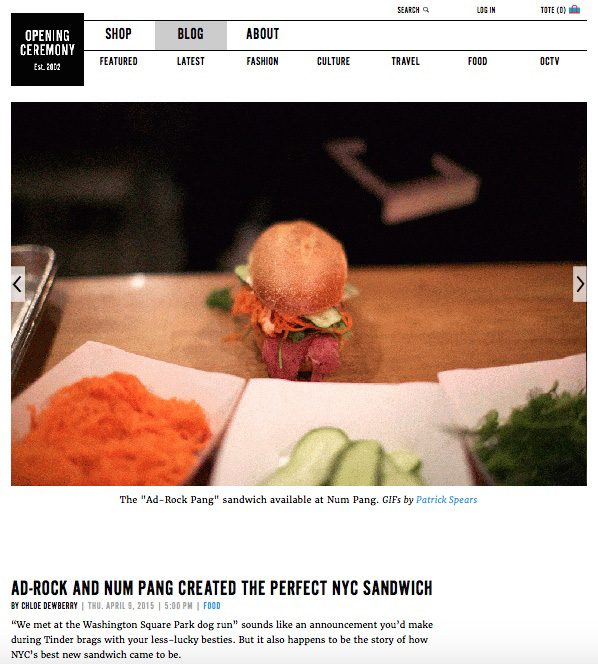Image resolution: width=598 pixels, height=664 pixels.
Task: Open the Shop section
Action: (119, 34)
